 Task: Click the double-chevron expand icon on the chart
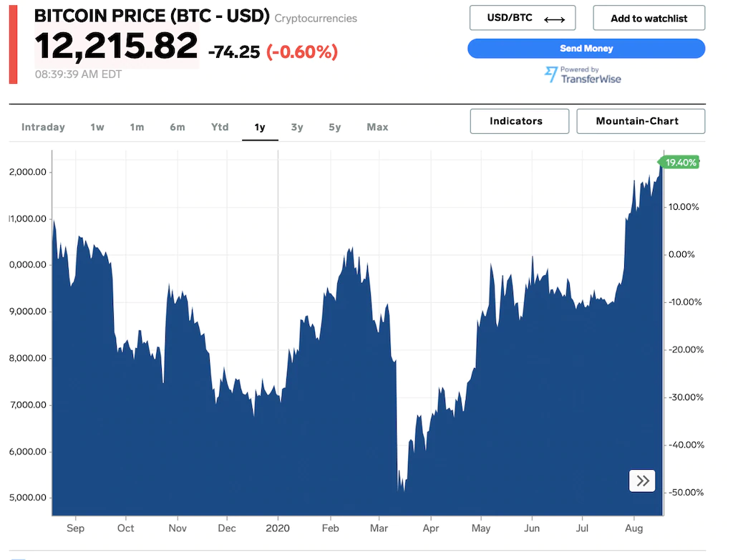642,481
